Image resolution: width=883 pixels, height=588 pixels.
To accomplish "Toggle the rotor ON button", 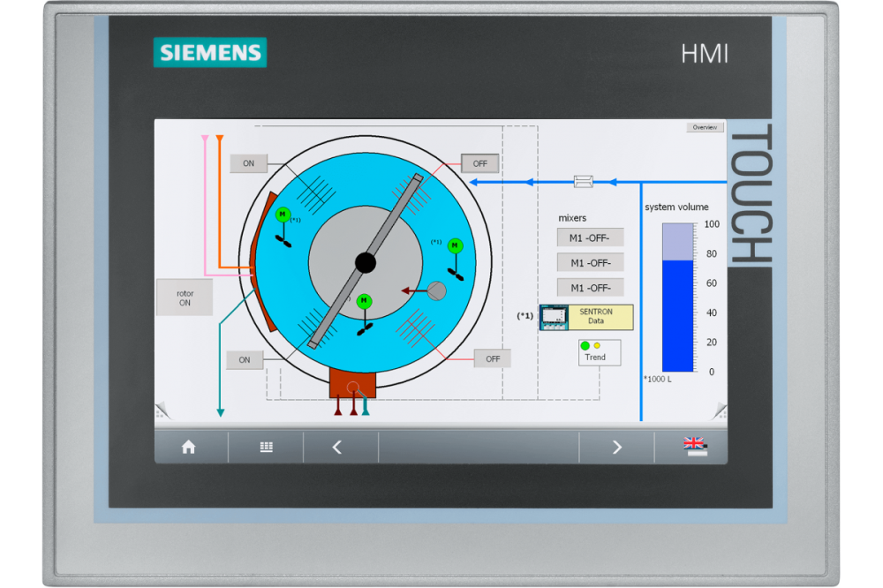I will [185, 298].
